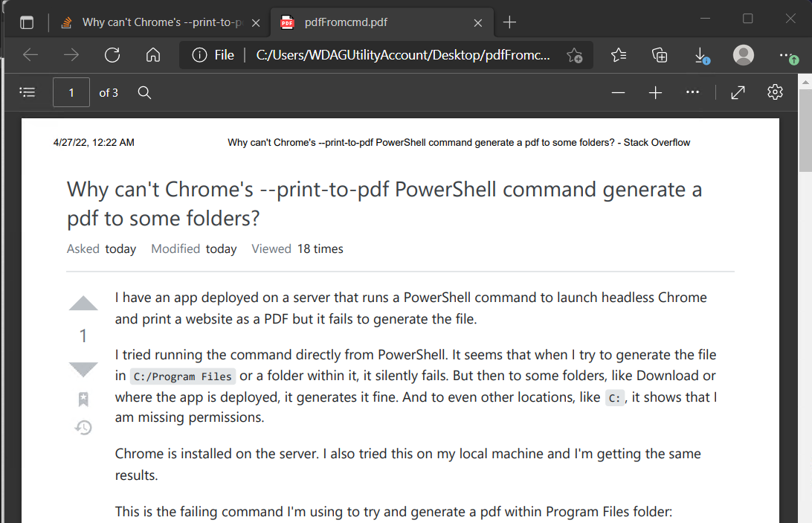Click the '4/27/22, 12:22 AM' timestamp

[94, 143]
